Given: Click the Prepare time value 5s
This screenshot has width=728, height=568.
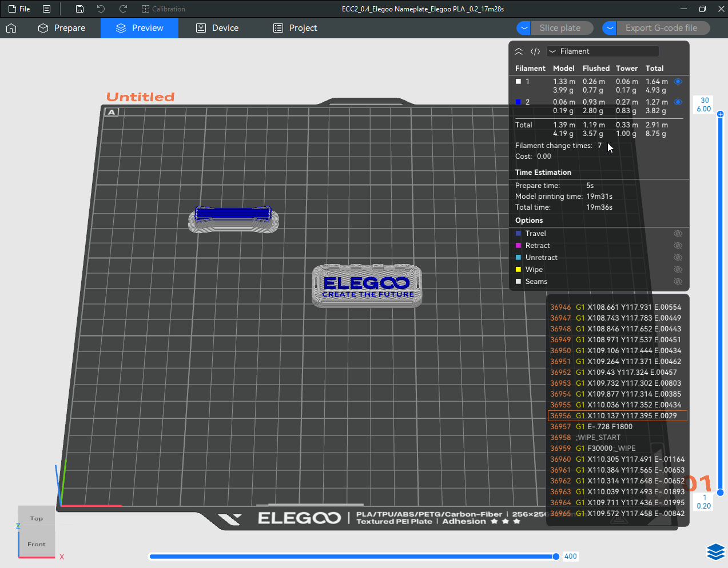Looking at the screenshot, I should coord(590,186).
